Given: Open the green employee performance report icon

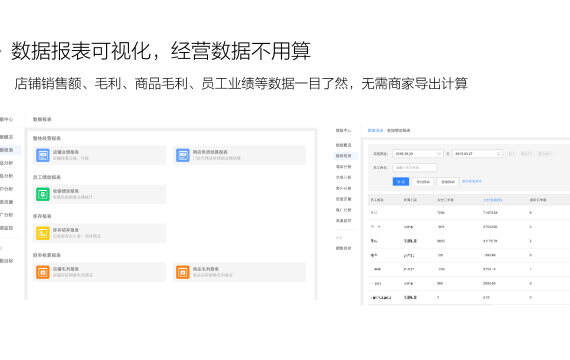Looking at the screenshot, I should coord(43,194).
